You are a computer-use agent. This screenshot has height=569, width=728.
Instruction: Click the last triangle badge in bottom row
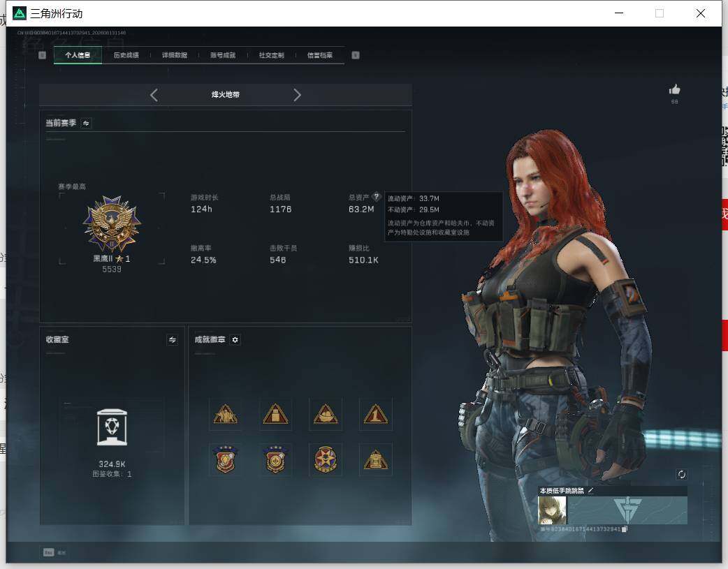coord(376,459)
